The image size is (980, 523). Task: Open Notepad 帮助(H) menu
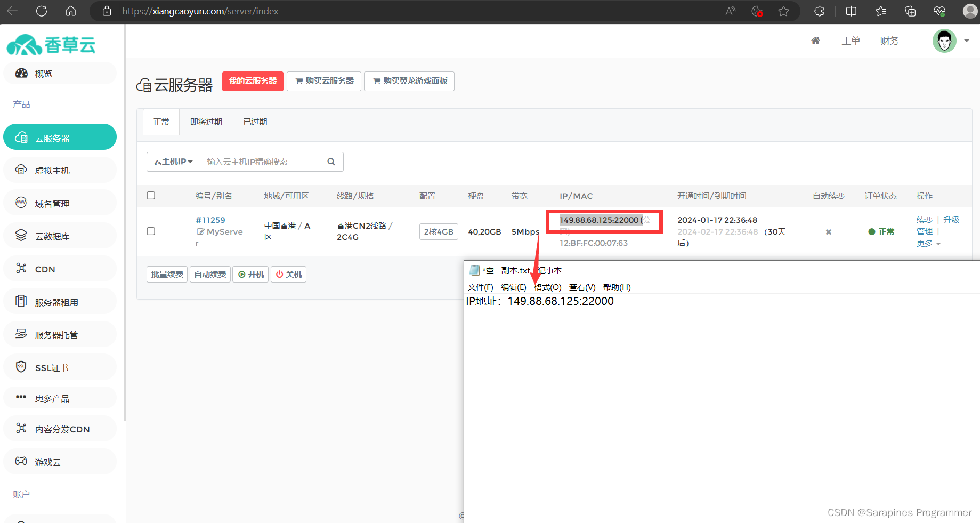pos(617,287)
